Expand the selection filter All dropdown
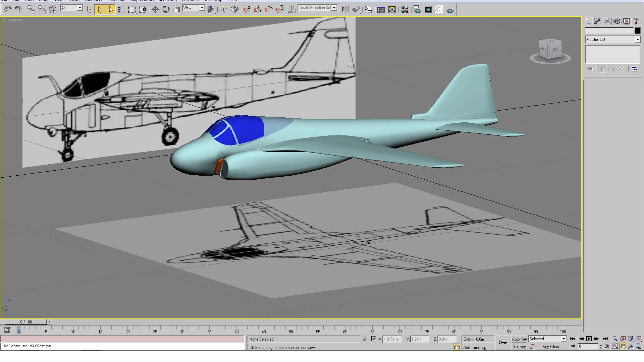Screen dimensions: 644x362 coord(71,8)
